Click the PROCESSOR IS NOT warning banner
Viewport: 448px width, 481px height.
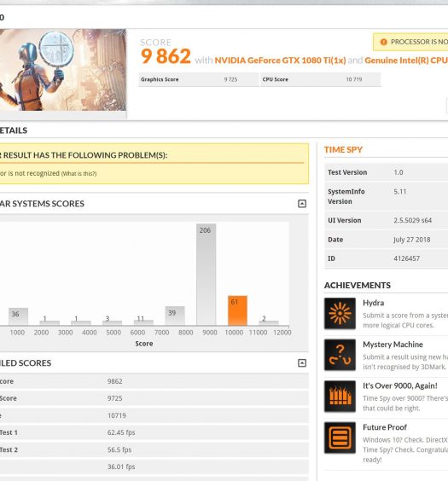click(x=410, y=42)
